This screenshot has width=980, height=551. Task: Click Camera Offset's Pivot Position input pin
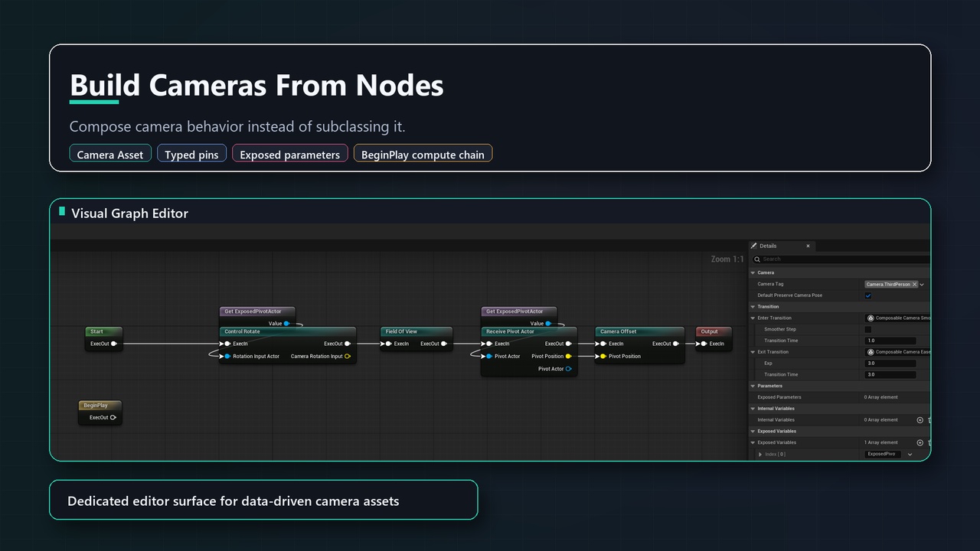click(x=603, y=356)
